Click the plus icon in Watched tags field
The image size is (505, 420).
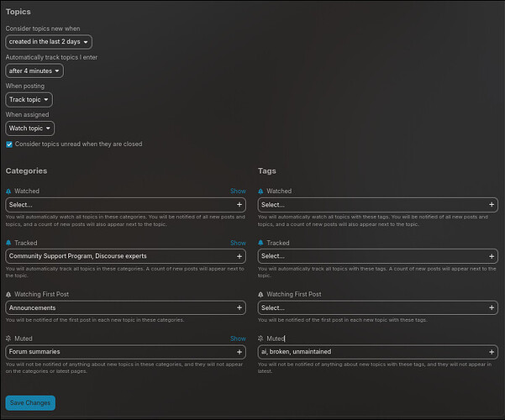[492, 204]
